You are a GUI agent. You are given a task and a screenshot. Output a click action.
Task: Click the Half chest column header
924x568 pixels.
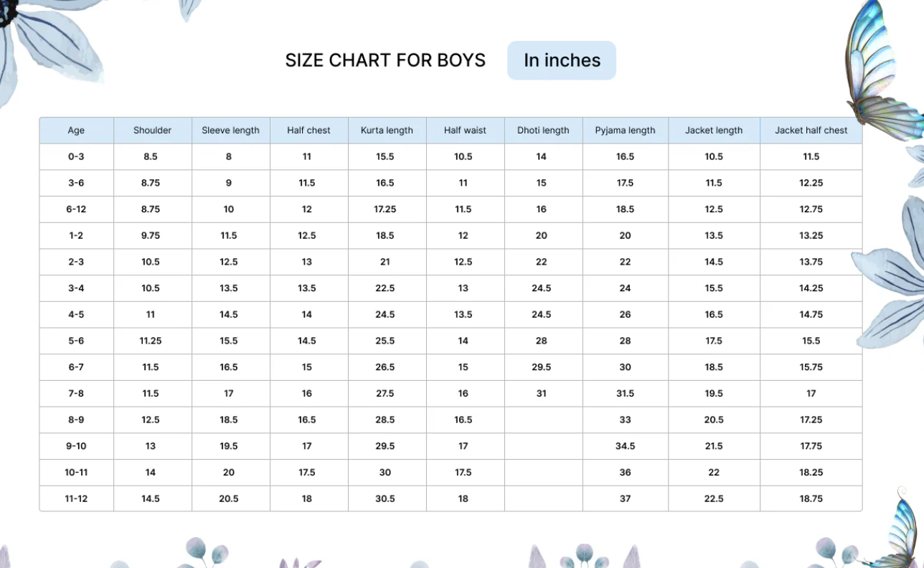[x=308, y=131]
